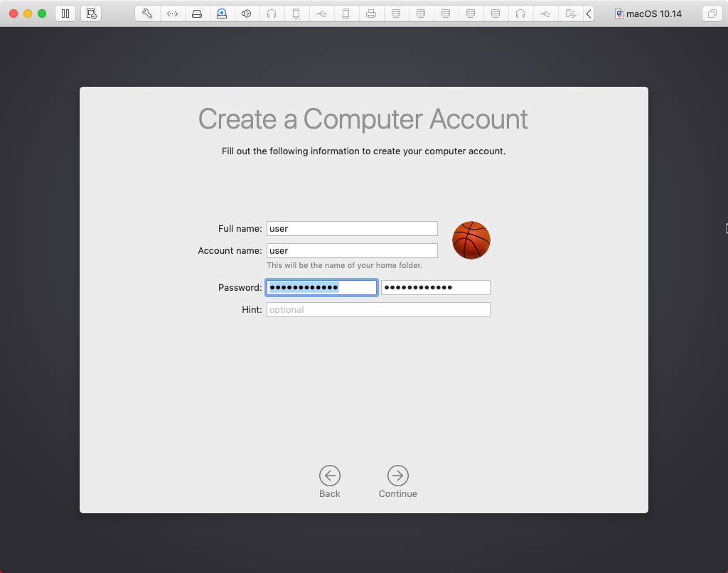The width and height of the screenshot is (728, 573).
Task: Open VM settings with the wrench icon
Action: point(146,14)
